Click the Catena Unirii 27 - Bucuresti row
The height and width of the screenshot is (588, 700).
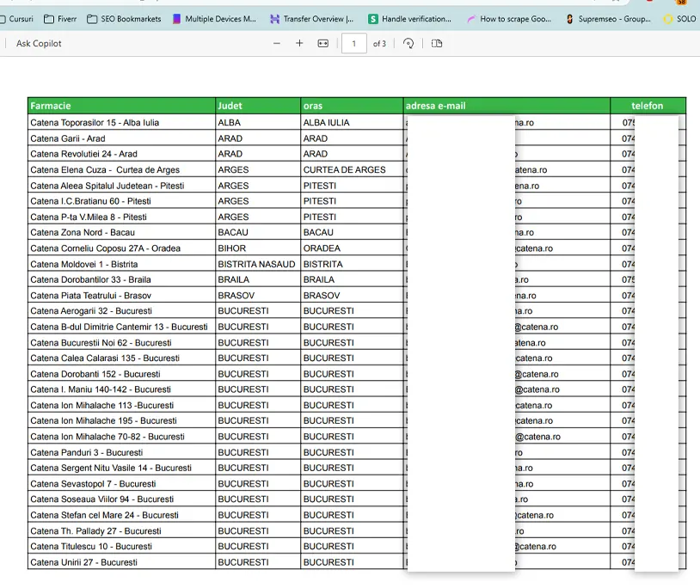83,562
